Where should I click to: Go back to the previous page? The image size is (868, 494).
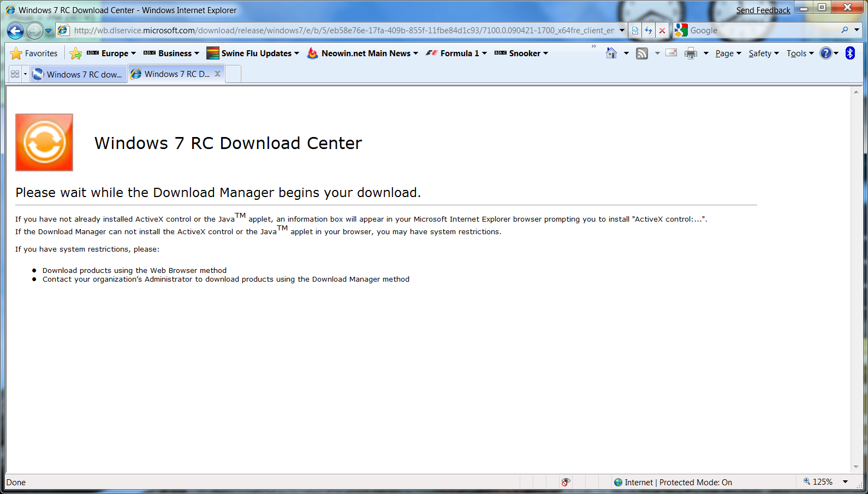[x=15, y=31]
